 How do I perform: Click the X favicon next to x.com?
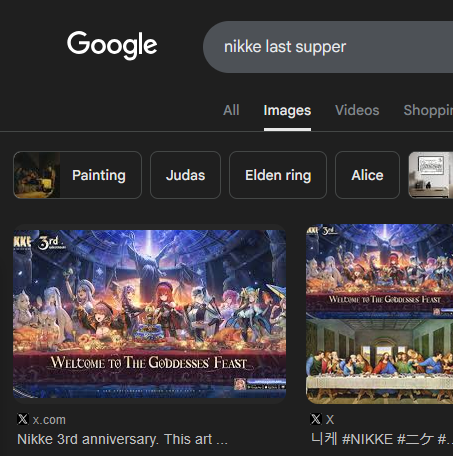tap(23, 419)
